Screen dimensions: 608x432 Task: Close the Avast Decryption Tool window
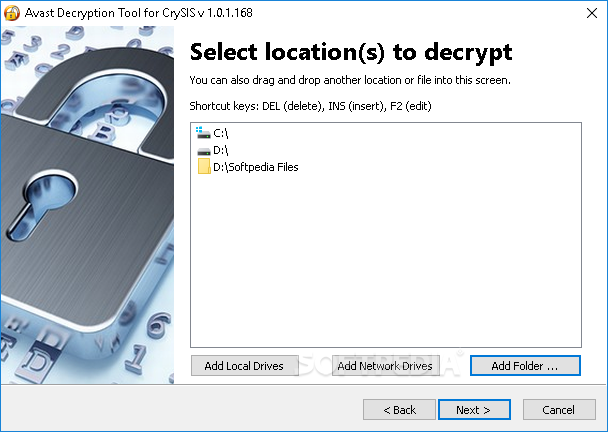coord(592,13)
